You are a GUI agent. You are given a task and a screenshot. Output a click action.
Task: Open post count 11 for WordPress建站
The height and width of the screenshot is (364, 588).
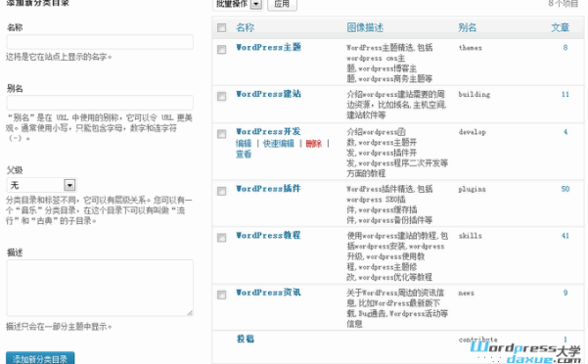coord(565,95)
